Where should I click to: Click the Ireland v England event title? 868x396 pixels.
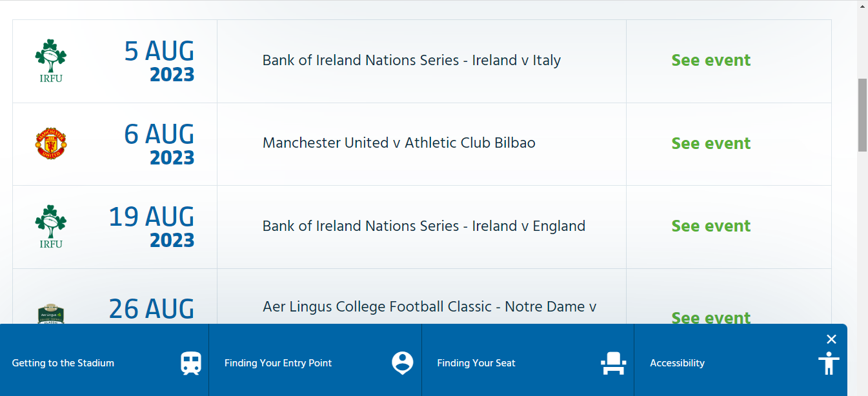tap(424, 226)
